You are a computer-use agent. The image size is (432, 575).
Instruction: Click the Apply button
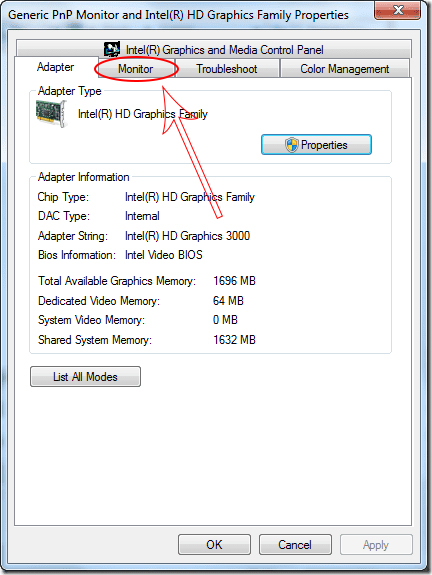coord(376,545)
